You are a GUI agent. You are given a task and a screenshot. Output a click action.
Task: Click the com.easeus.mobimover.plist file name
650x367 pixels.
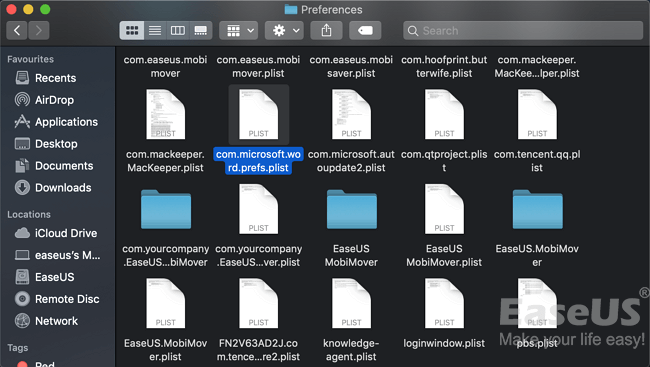(258, 66)
